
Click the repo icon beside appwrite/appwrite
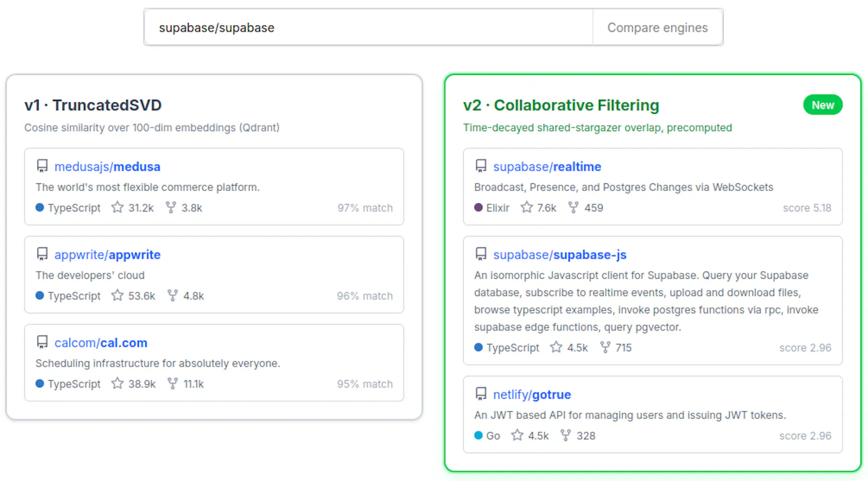coord(42,254)
